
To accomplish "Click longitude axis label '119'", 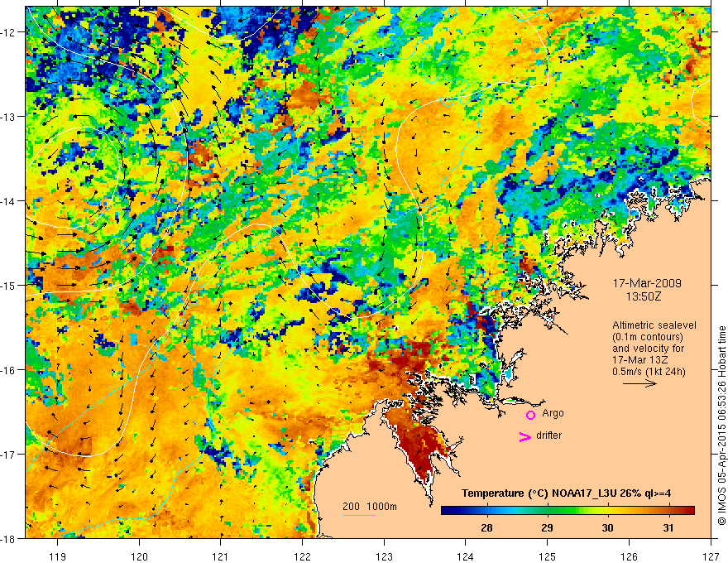I will click(x=58, y=556).
